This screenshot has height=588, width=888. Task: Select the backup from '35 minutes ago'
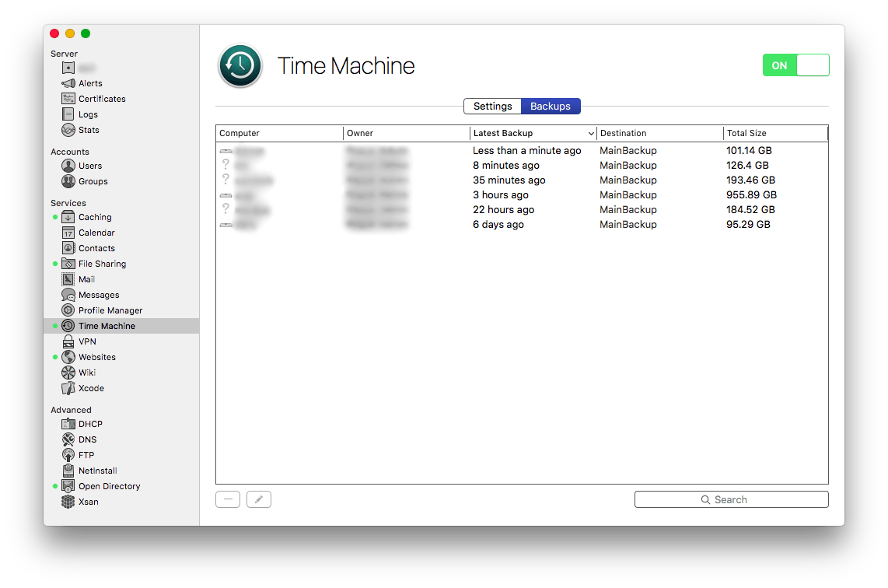point(522,180)
